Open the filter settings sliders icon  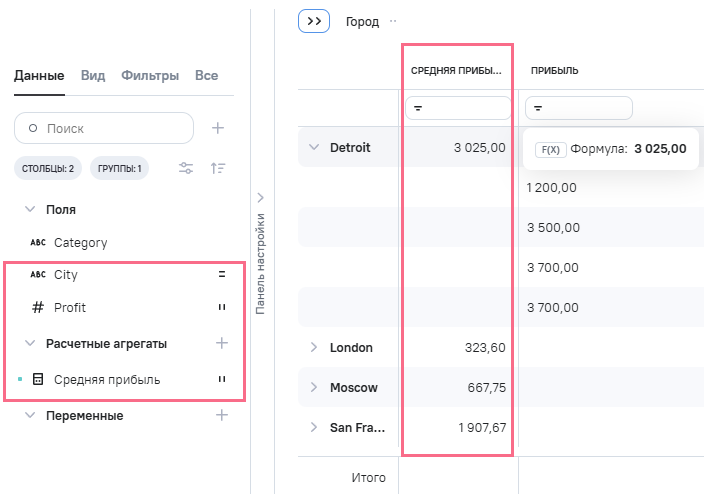[186, 168]
